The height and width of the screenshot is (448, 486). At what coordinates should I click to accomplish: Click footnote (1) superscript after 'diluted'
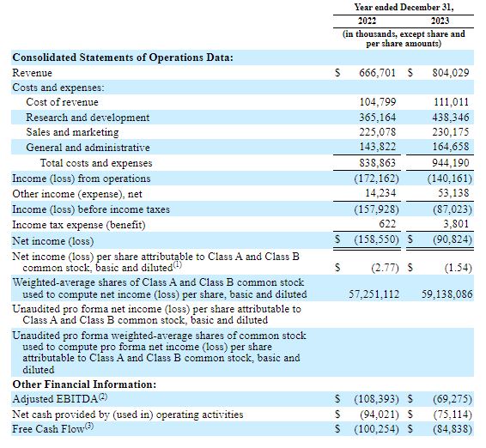click(177, 265)
